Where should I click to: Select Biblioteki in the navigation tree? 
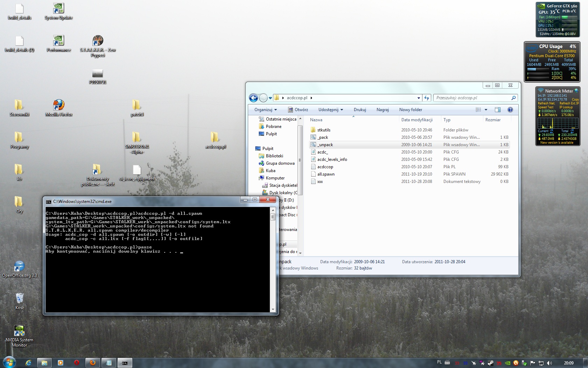(274, 156)
